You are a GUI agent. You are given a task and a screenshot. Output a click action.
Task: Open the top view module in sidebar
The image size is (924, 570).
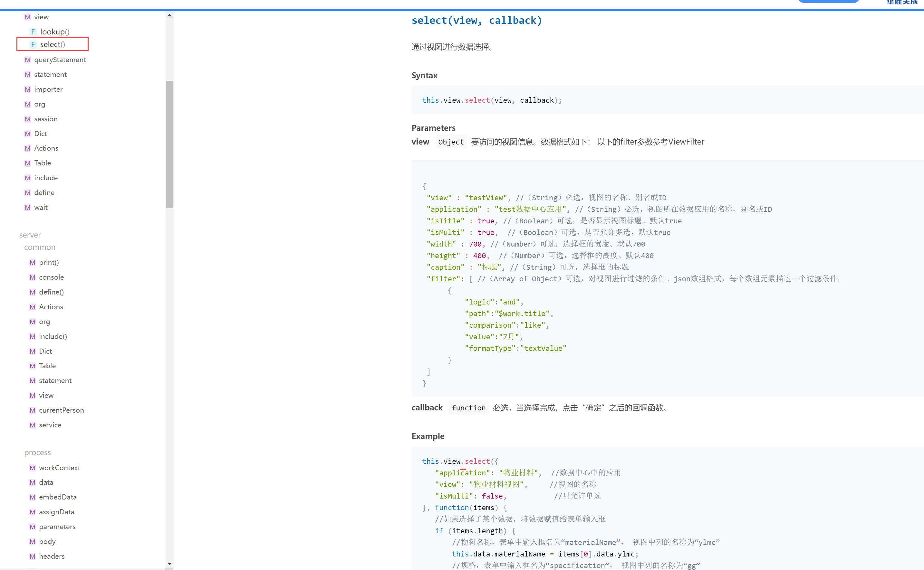[41, 17]
